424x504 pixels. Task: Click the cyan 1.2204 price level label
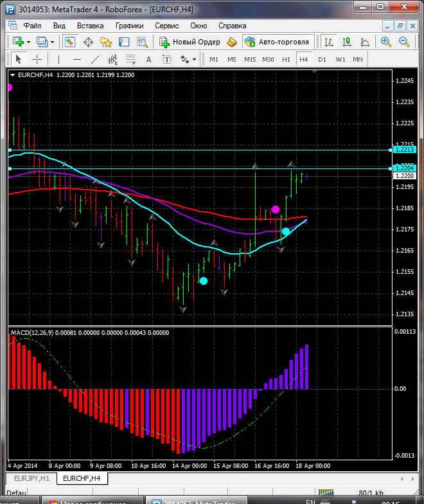point(405,168)
